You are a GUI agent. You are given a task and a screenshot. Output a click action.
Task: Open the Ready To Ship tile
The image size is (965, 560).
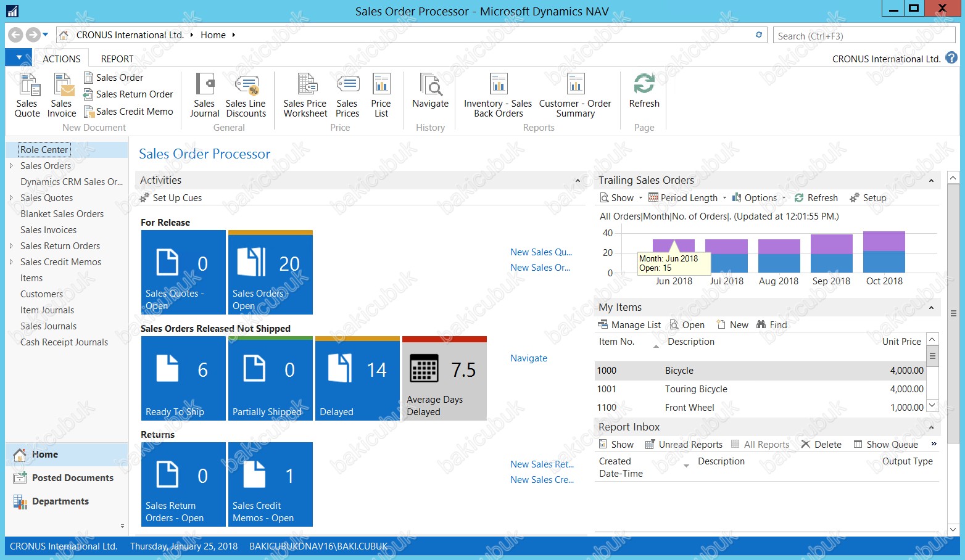pyautogui.click(x=183, y=378)
